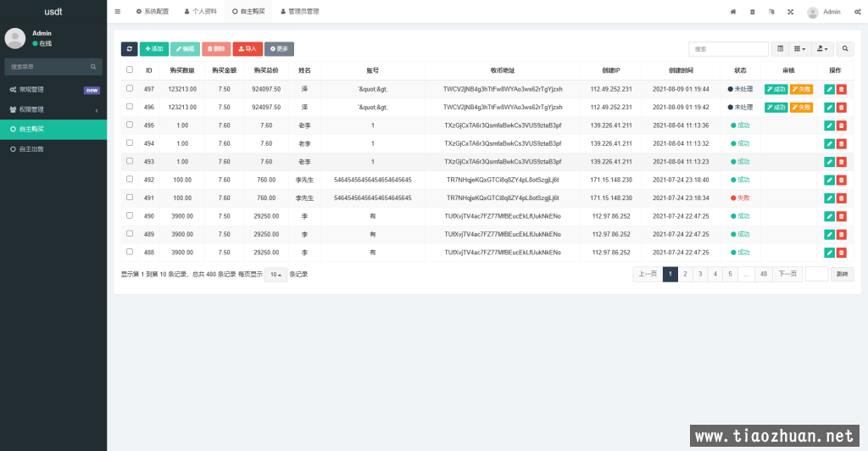Check the checkbox for row 493
This screenshot has width=868, height=451.
tap(130, 161)
